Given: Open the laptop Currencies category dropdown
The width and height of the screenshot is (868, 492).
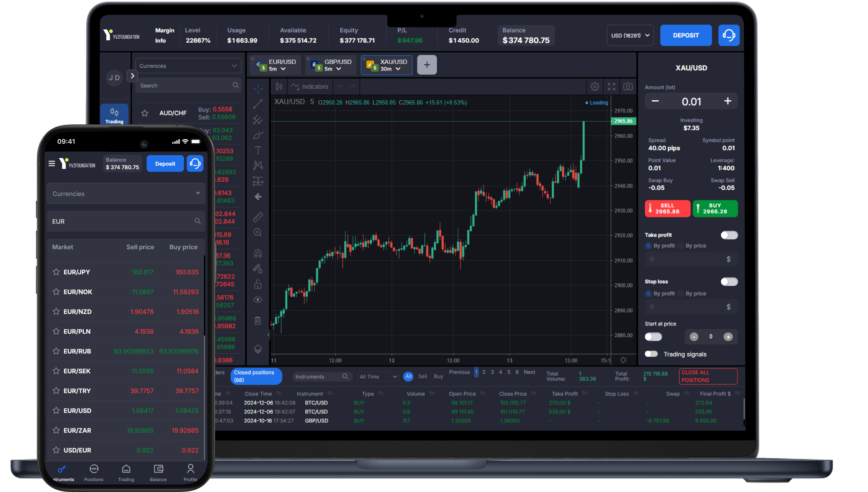Looking at the screenshot, I should pyautogui.click(x=188, y=66).
